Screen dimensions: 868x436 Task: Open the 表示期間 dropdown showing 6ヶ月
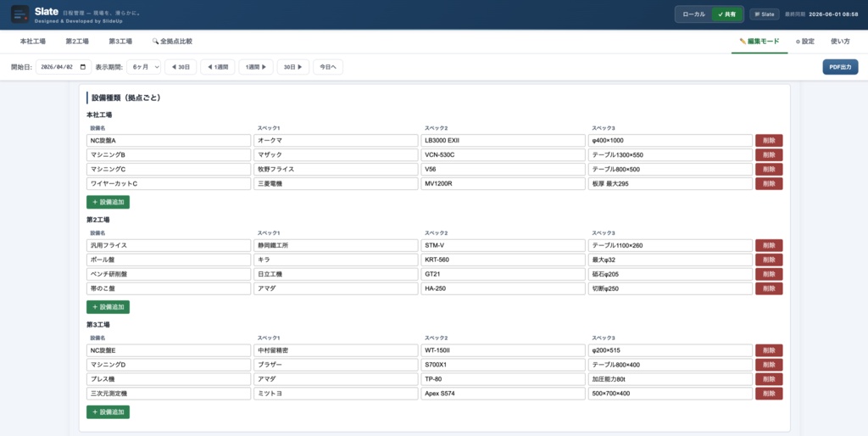coord(143,67)
